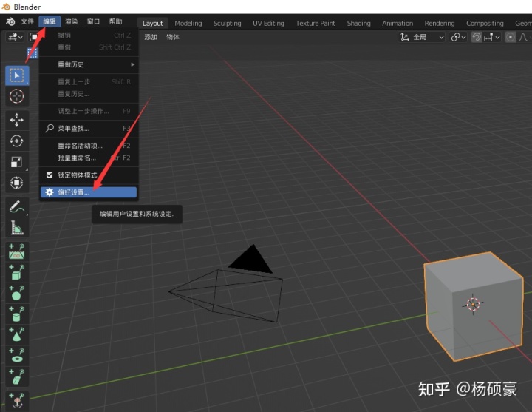Open the pivot point dropdown
The height and width of the screenshot is (412, 532).
pyautogui.click(x=458, y=37)
